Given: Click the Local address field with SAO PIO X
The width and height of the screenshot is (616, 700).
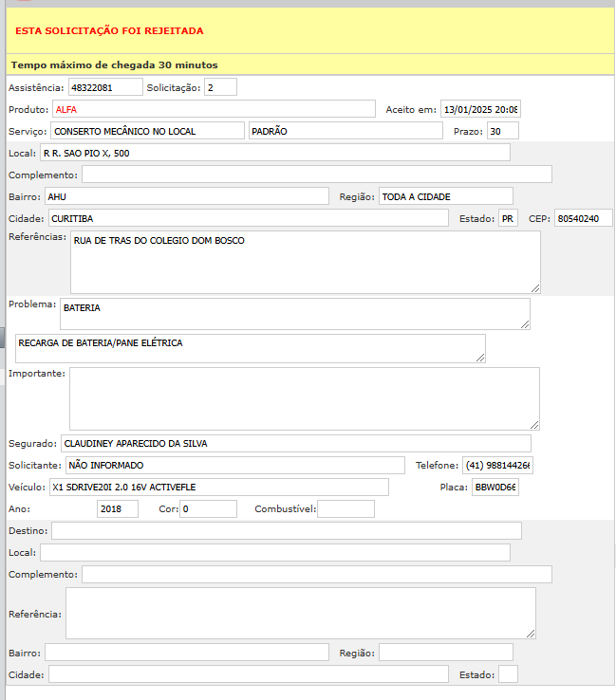Looking at the screenshot, I should point(274,153).
